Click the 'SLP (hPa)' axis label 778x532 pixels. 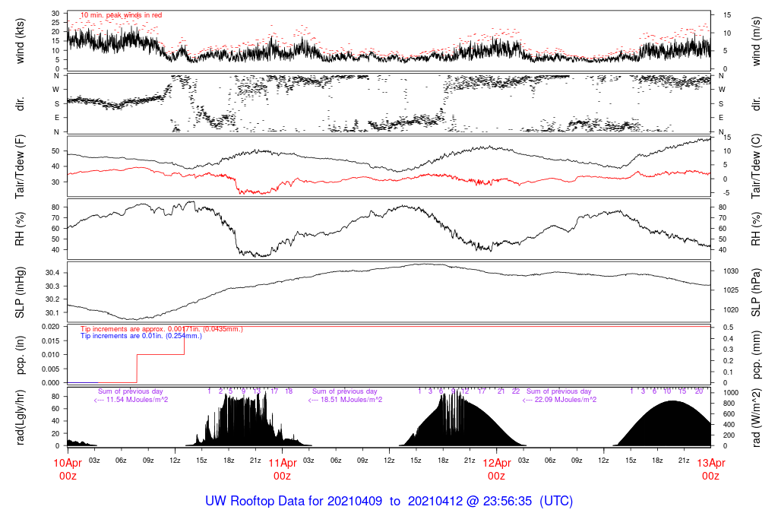(x=756, y=293)
